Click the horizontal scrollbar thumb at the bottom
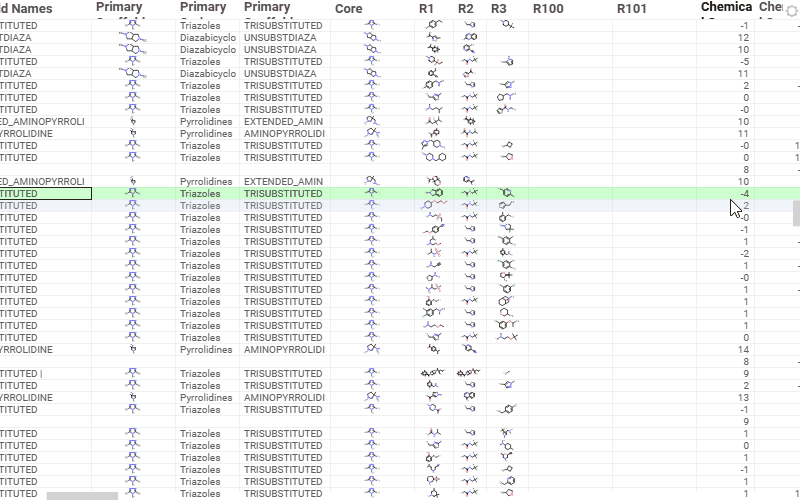 (x=82, y=495)
